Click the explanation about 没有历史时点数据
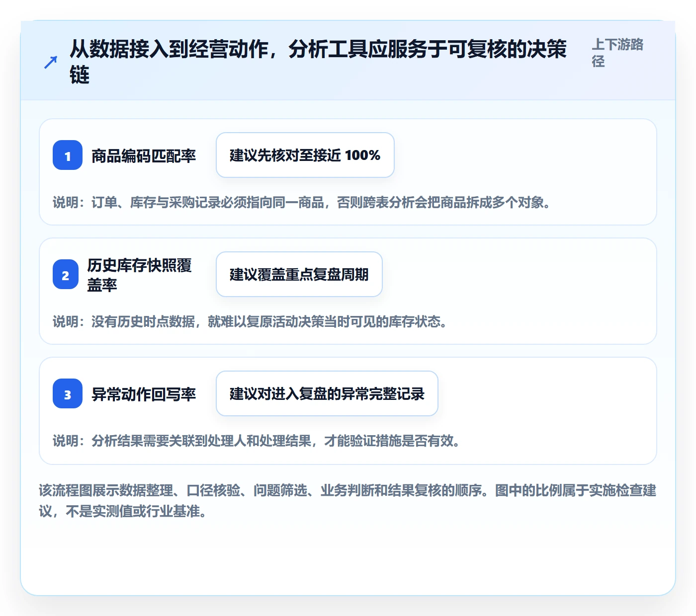 pyautogui.click(x=250, y=322)
